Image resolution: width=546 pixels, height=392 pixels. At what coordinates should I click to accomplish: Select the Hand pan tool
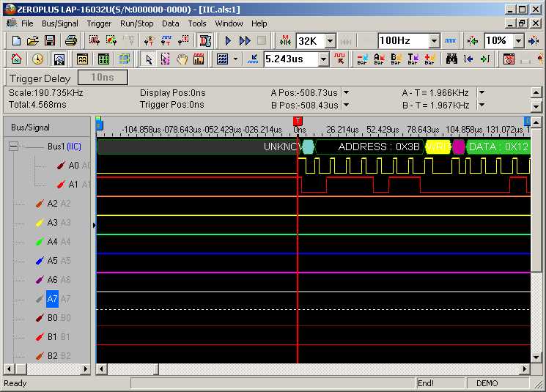coord(182,59)
